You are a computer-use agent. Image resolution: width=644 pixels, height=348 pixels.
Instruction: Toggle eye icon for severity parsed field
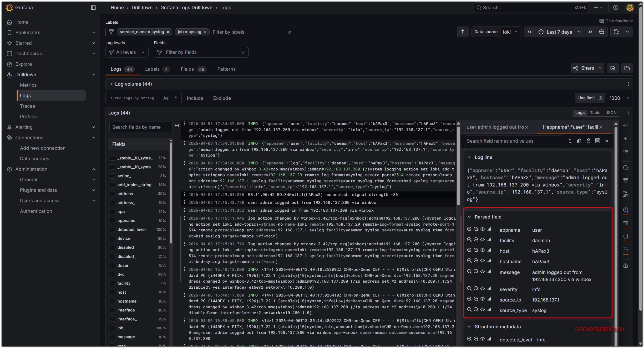point(483,289)
